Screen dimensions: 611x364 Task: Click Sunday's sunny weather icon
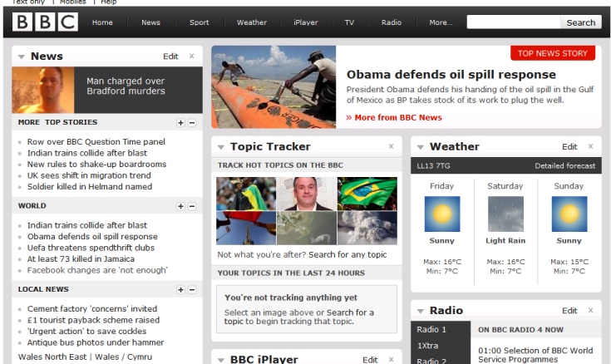[569, 214]
